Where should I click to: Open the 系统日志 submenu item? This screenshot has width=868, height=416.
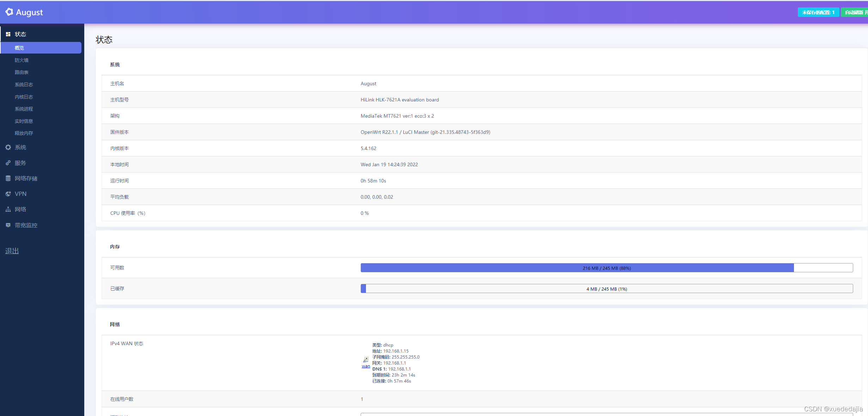[24, 85]
